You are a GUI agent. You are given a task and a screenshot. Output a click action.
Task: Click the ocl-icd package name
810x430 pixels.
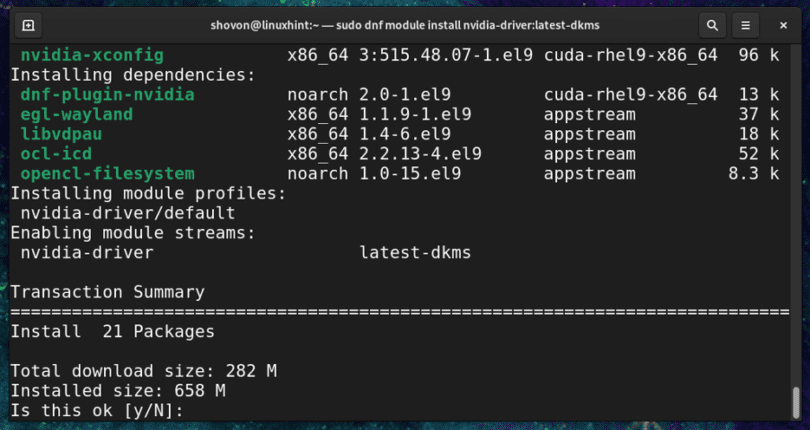tap(56, 153)
